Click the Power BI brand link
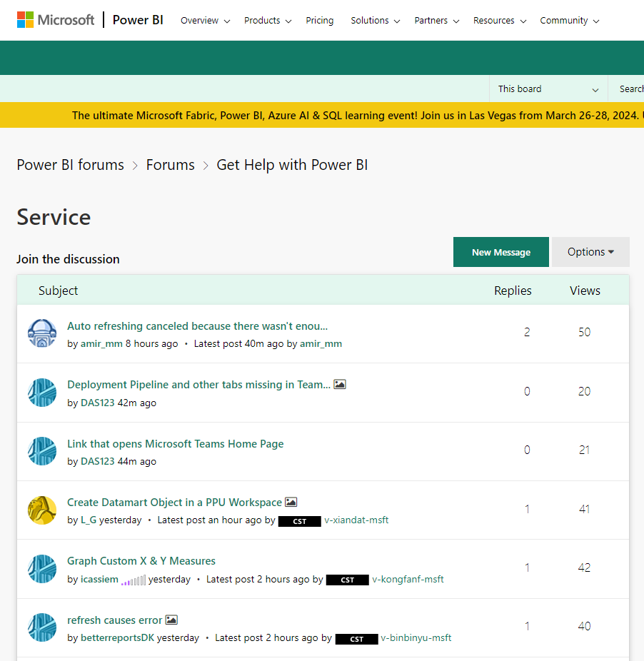This screenshot has height=661, width=644. (138, 20)
